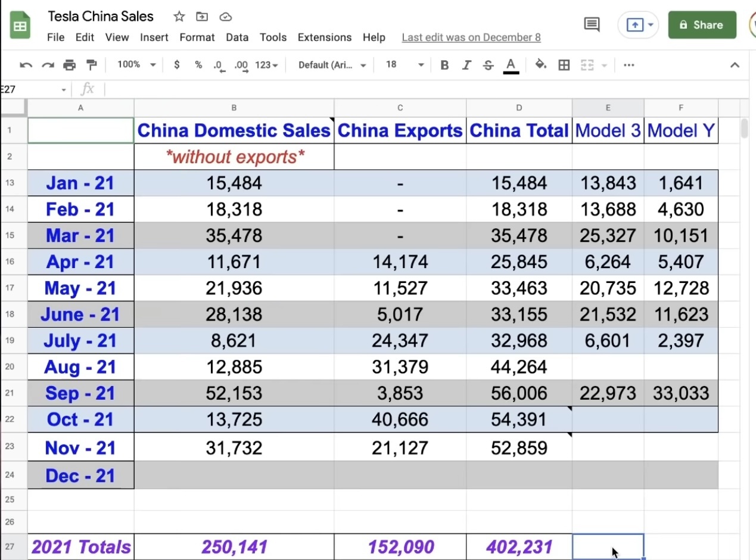Open the zoom 100% dropdown
The image size is (756, 560).
[136, 64]
